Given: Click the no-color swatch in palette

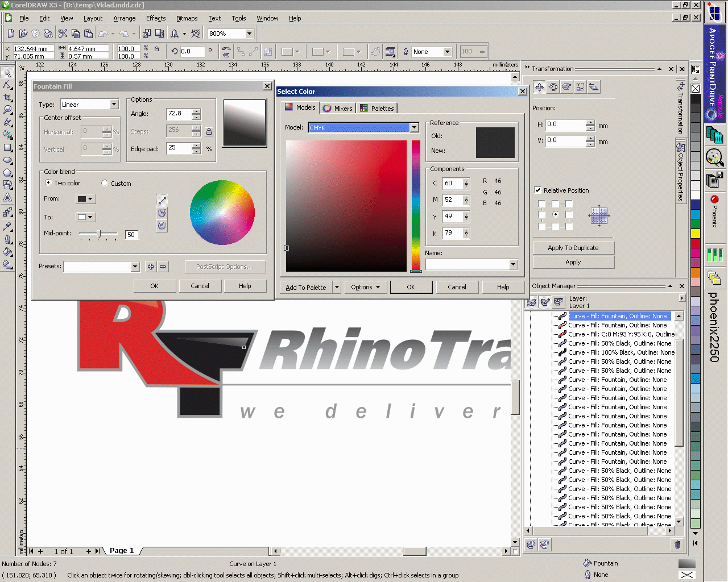Looking at the screenshot, I should click(x=696, y=89).
